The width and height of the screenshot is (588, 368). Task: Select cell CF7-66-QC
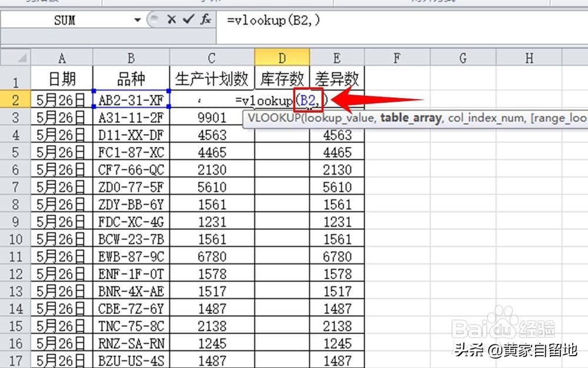tap(131, 169)
